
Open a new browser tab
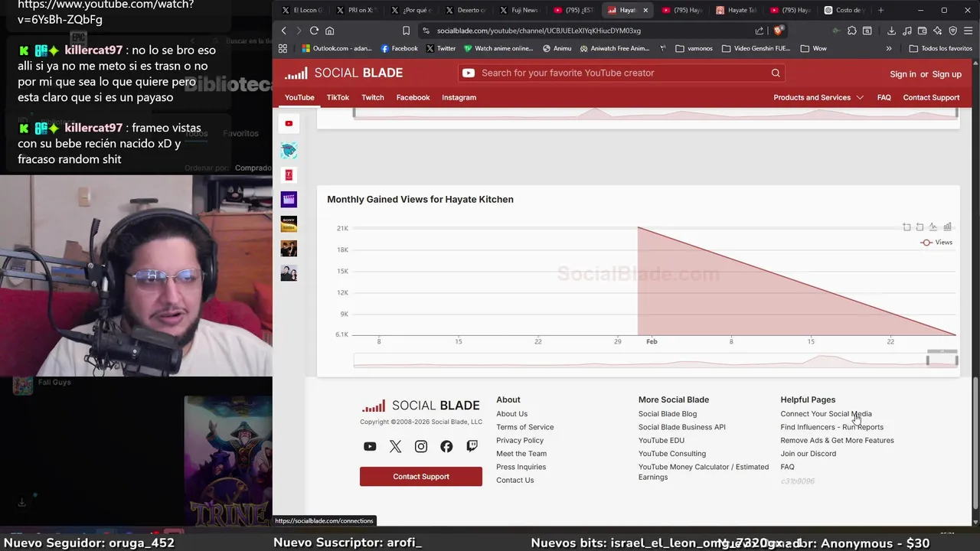pyautogui.click(x=880, y=10)
